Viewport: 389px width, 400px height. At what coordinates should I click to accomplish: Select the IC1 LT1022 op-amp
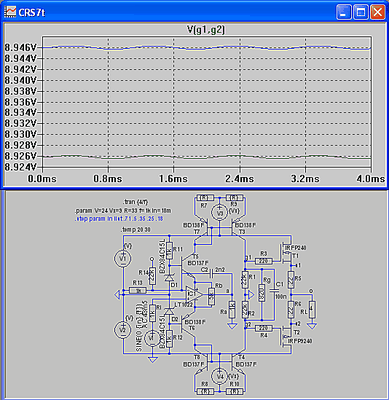[x=194, y=294]
